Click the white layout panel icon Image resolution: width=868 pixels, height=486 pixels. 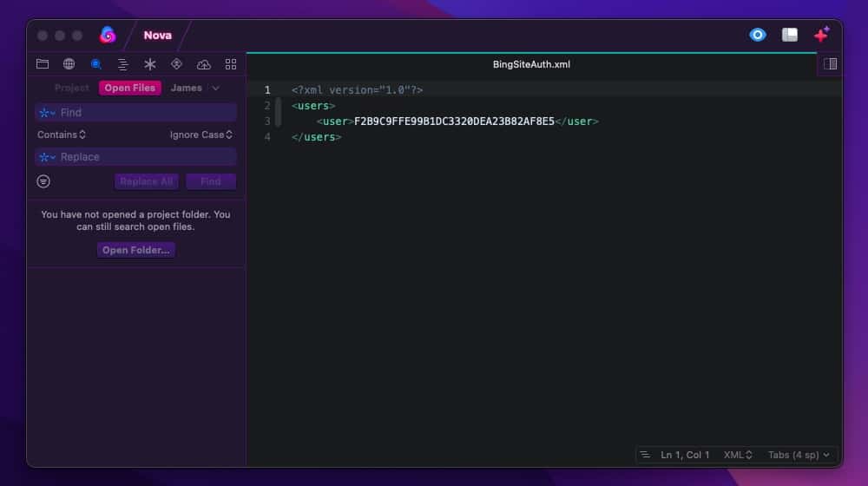789,35
